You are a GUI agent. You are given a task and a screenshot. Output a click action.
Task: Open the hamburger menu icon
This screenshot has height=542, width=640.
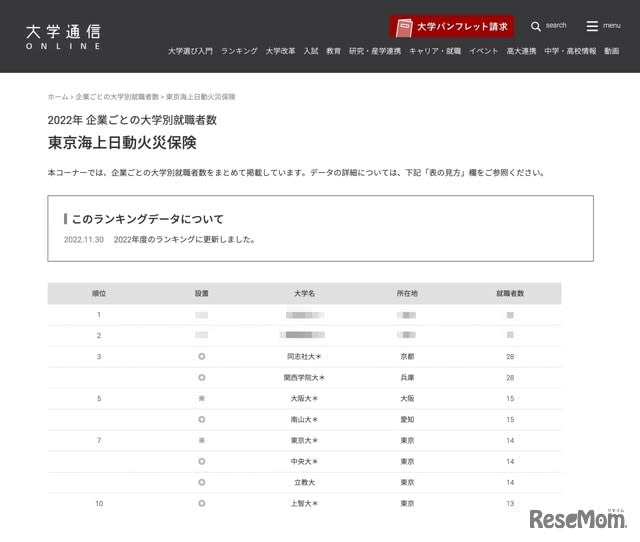592,26
